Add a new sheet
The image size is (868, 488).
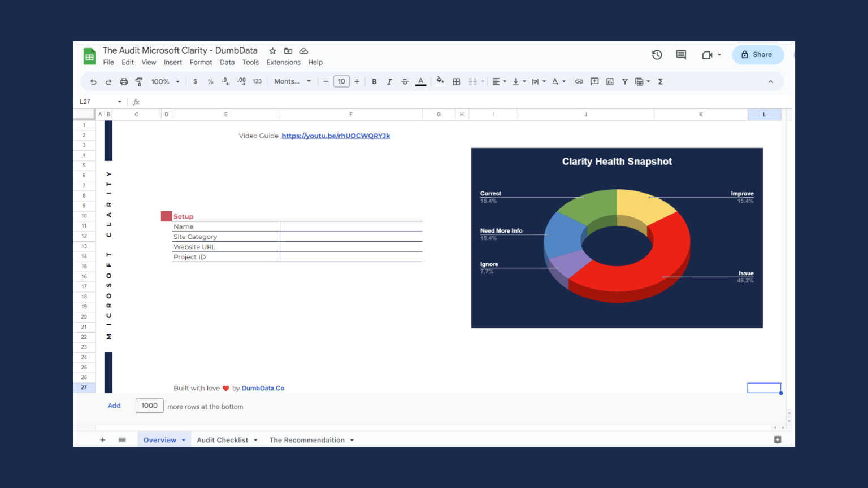click(103, 440)
